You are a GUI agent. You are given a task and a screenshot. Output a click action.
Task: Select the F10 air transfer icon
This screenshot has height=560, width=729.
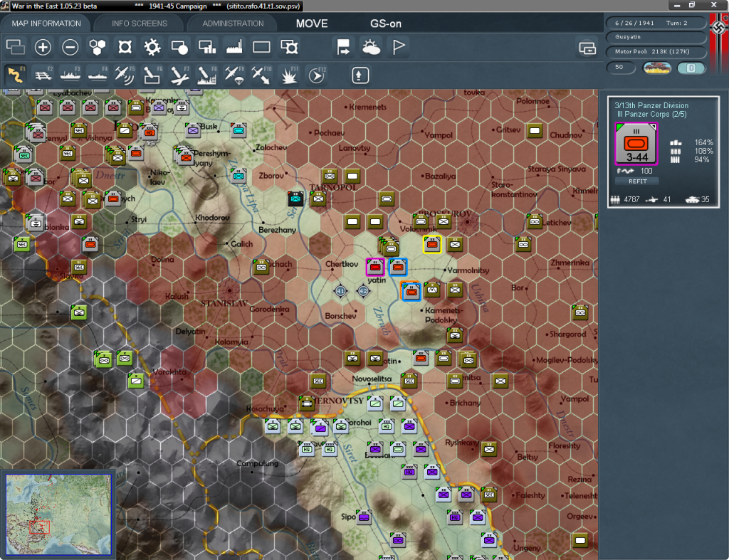(261, 75)
